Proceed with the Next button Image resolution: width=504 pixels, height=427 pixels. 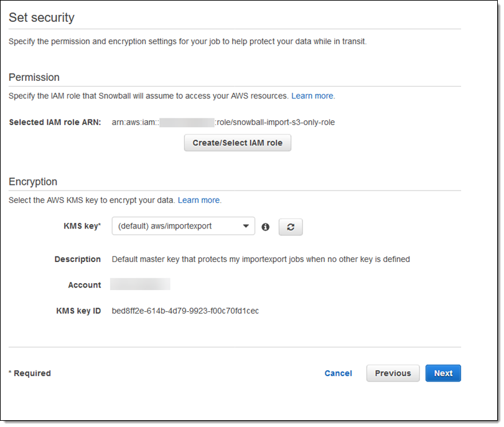[443, 373]
